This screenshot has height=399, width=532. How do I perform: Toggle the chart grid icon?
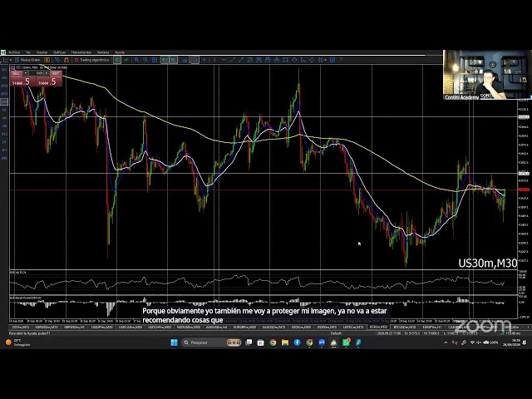pos(155,60)
